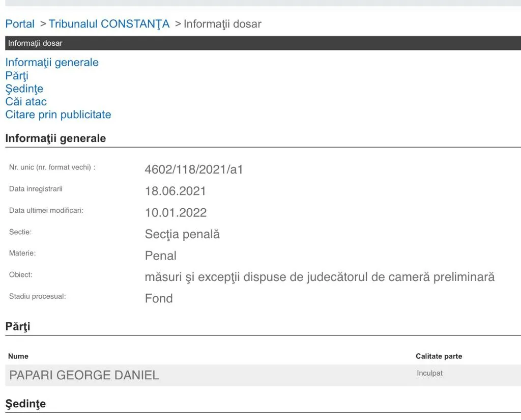Click the Fond procedural stage value
This screenshot has height=420, width=521.
coord(159,298)
